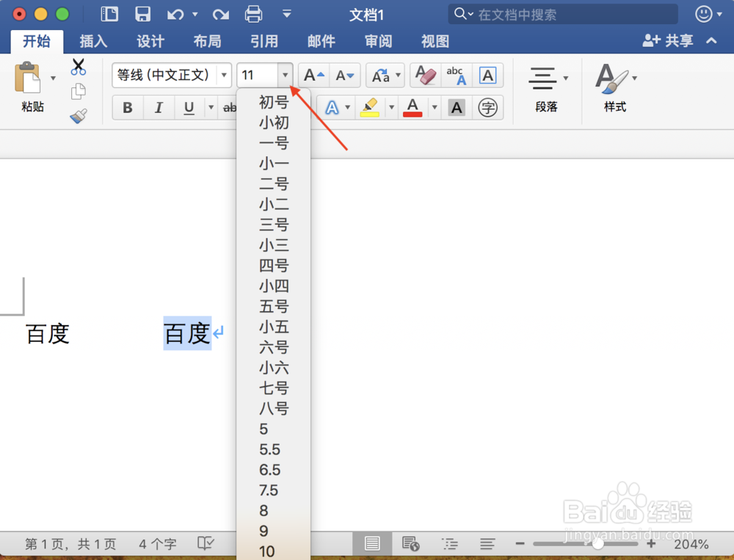The height and width of the screenshot is (560, 734).
Task: Open the Phonetic Guide (abc) icon
Action: (x=455, y=75)
